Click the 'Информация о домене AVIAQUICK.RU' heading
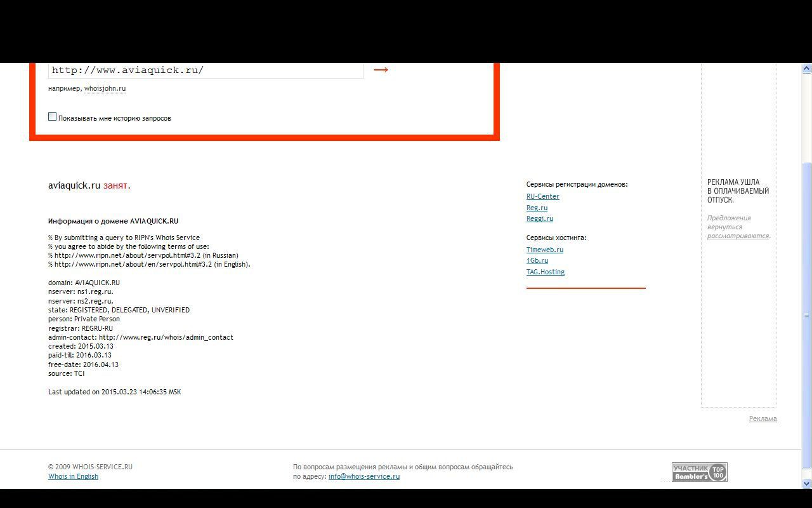The image size is (812, 508). point(113,221)
